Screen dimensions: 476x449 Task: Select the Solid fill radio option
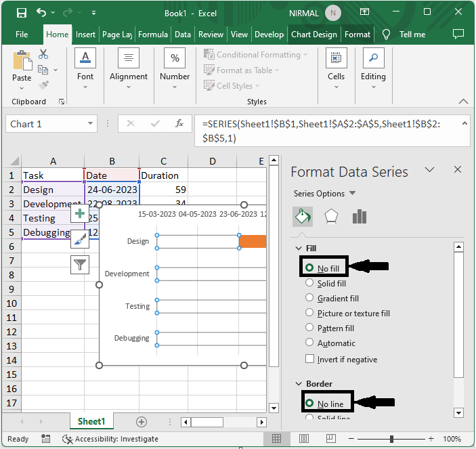310,284
